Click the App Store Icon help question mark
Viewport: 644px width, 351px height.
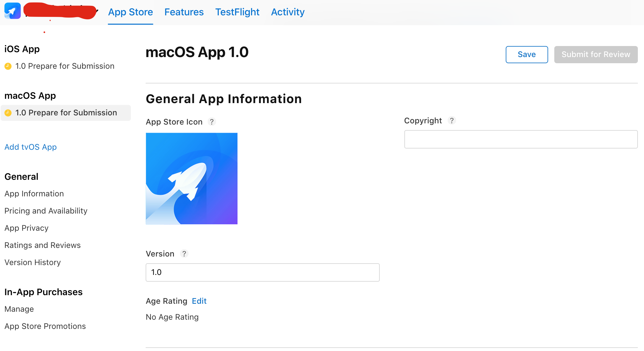pyautogui.click(x=212, y=122)
